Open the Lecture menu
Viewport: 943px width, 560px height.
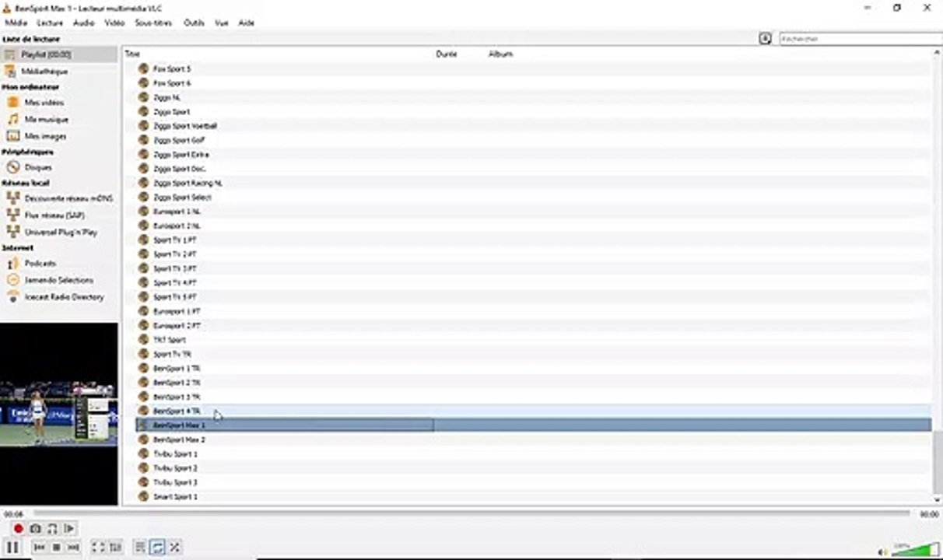(50, 23)
